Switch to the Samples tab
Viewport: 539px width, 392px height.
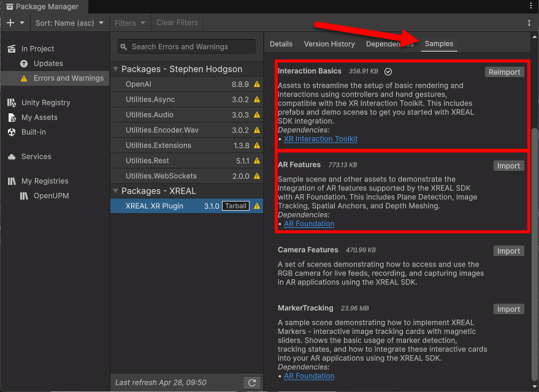(439, 43)
